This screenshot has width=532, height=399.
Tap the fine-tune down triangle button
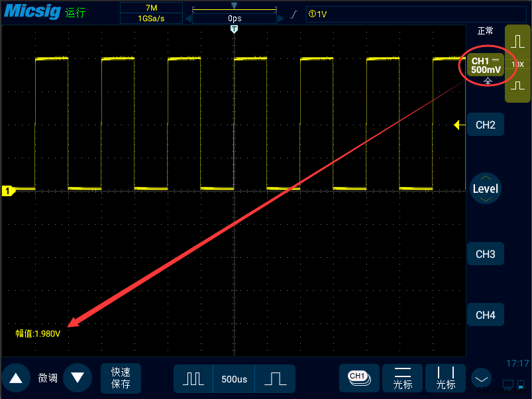[78, 378]
